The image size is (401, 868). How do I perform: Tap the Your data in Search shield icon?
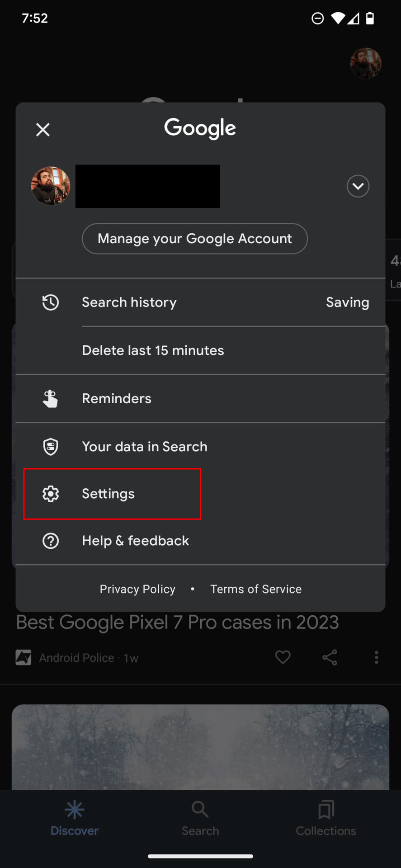tap(51, 447)
